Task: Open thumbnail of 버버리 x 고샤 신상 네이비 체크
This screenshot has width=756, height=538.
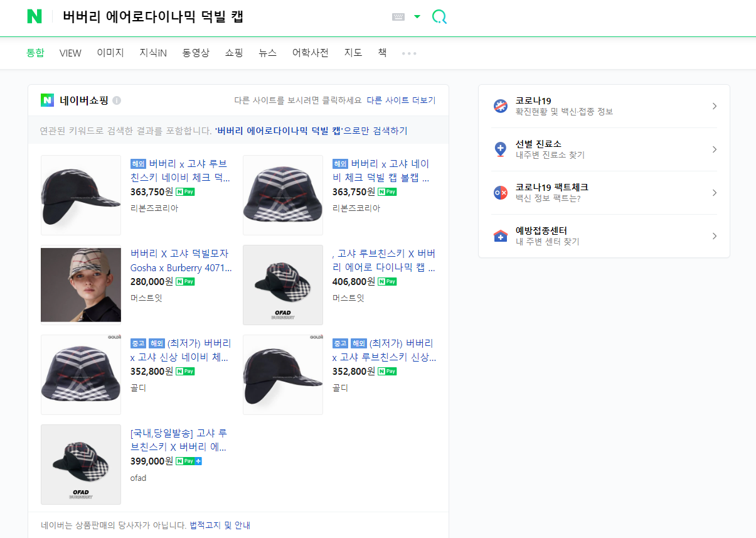Action: [x=81, y=375]
